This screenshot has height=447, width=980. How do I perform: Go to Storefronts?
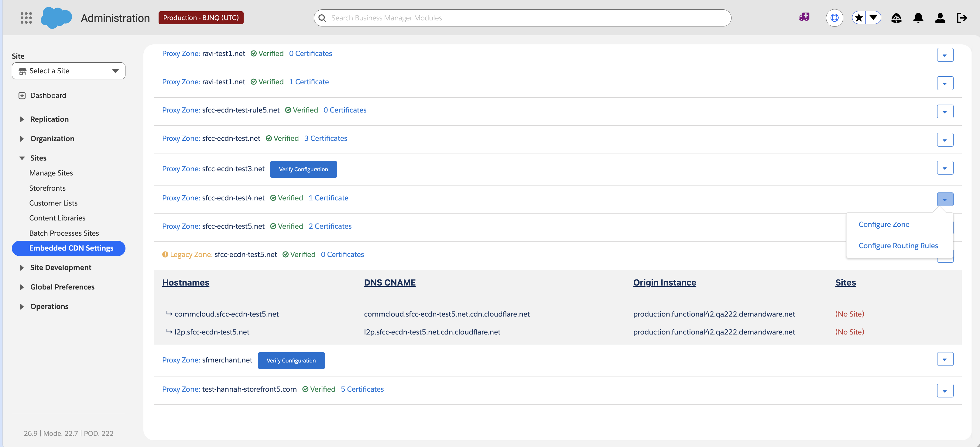click(x=47, y=188)
